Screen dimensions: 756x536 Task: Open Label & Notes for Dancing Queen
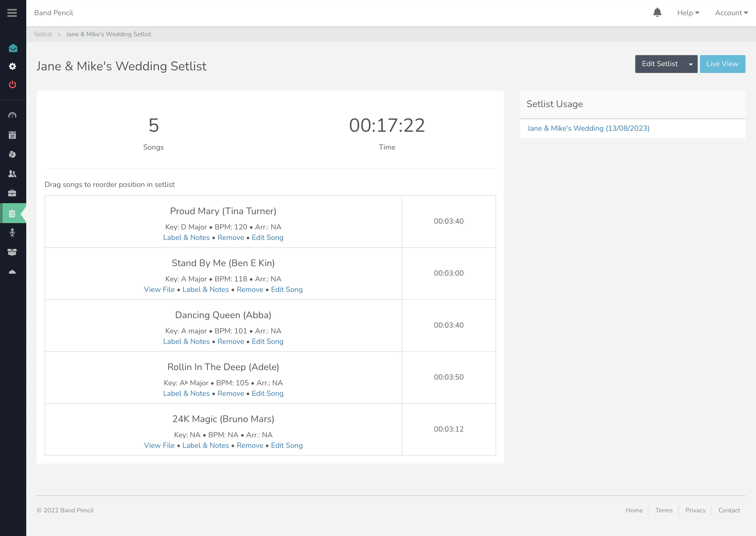click(x=186, y=341)
